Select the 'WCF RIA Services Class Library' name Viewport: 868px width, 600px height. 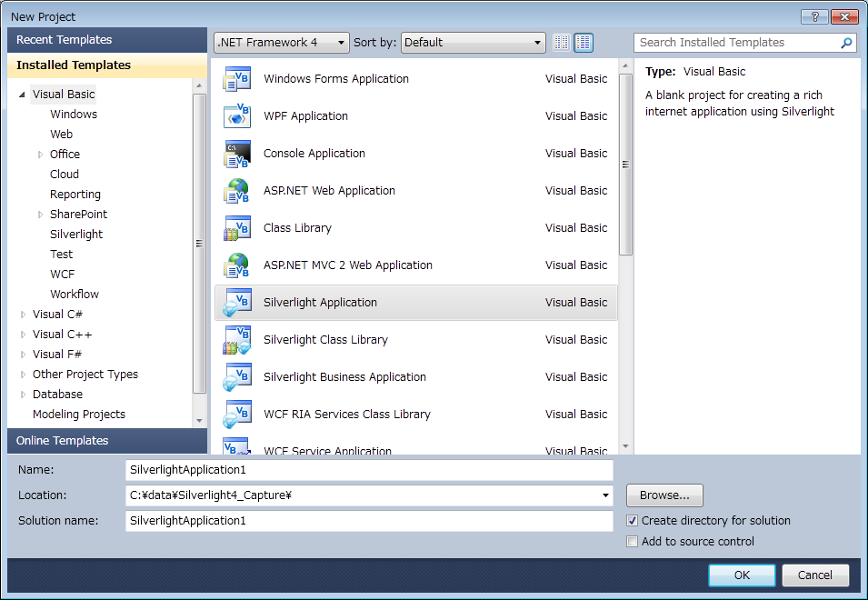(347, 414)
